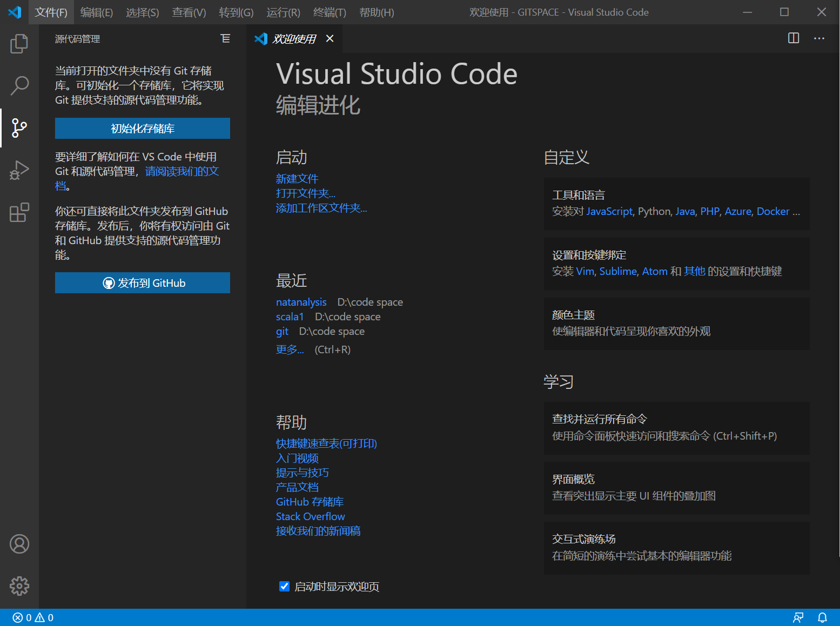Install PHP language support link
Image resolution: width=840 pixels, height=626 pixels.
(x=710, y=211)
